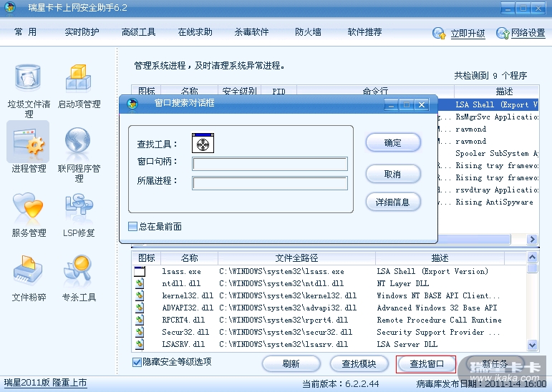This screenshot has height=392, width=552.
Task: Click the 网络设置 link
Action: click(528, 34)
